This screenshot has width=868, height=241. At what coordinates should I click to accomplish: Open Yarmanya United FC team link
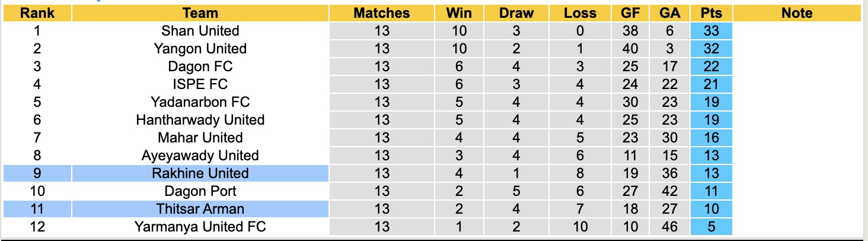click(x=200, y=227)
